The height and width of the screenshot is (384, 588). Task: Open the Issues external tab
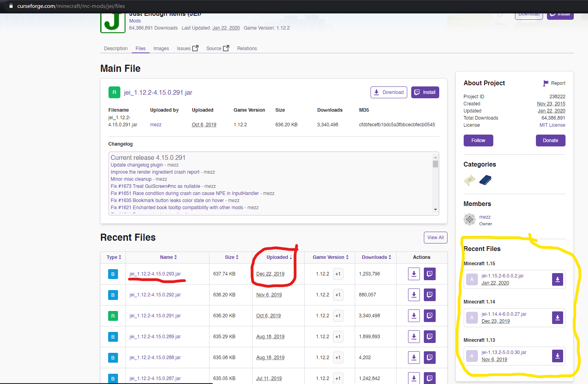[x=187, y=49]
